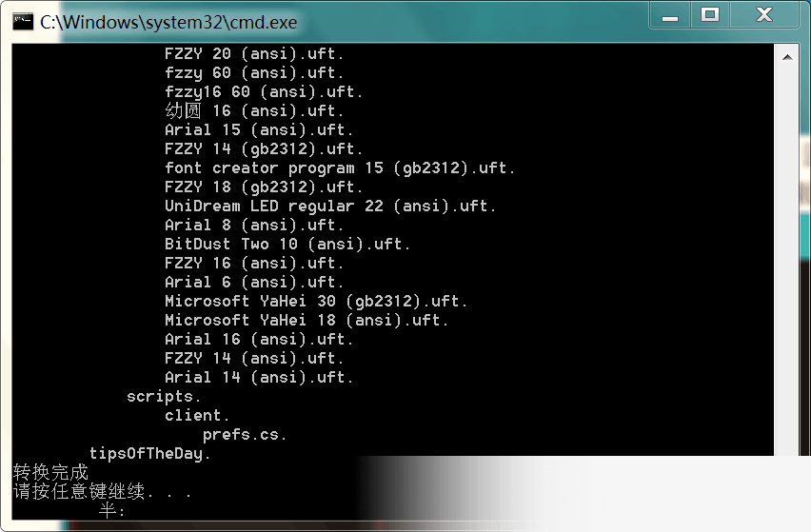
Task: Click the line 'Arial 14 (ansi).uft.'
Action: pyautogui.click(x=259, y=378)
